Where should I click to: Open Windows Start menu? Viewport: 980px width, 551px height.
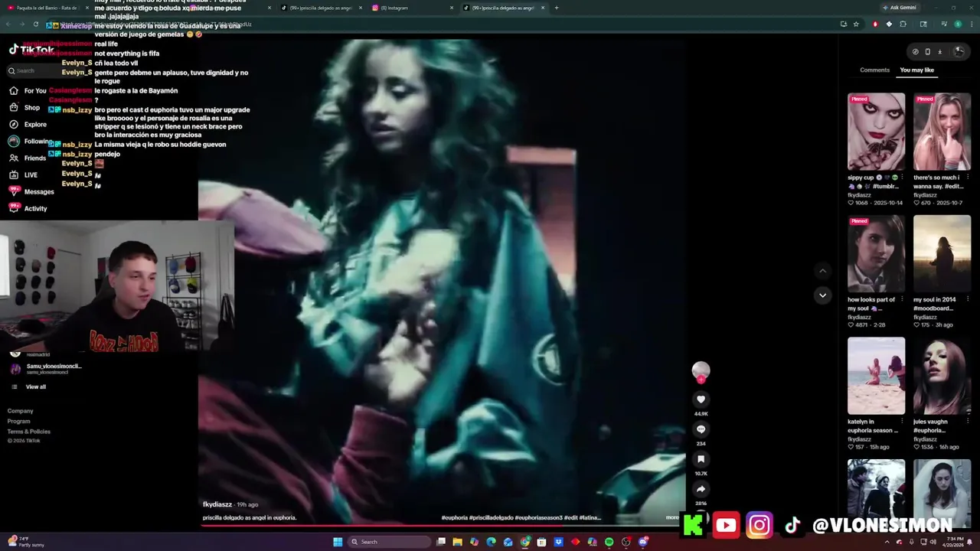[x=338, y=542]
